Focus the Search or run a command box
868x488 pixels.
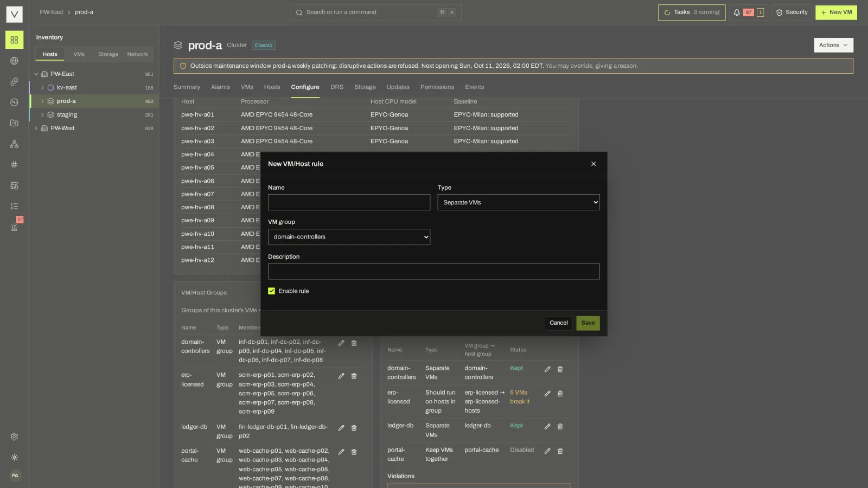[375, 12]
